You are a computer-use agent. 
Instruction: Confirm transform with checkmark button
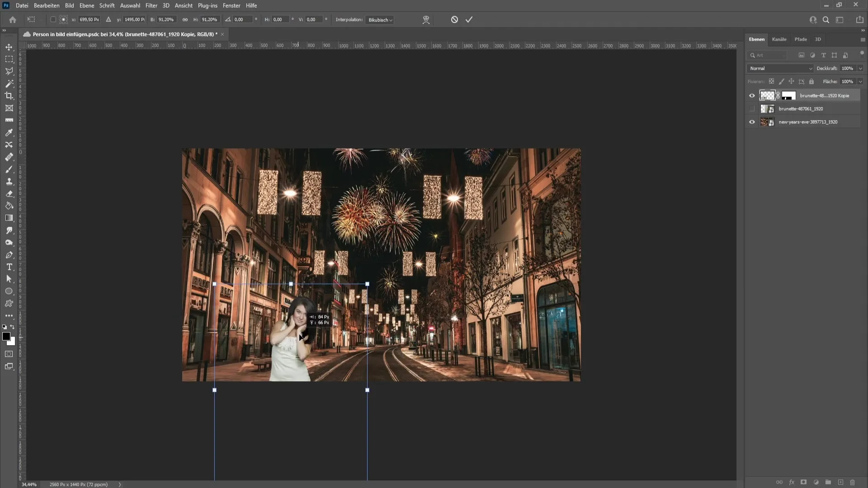click(x=470, y=20)
